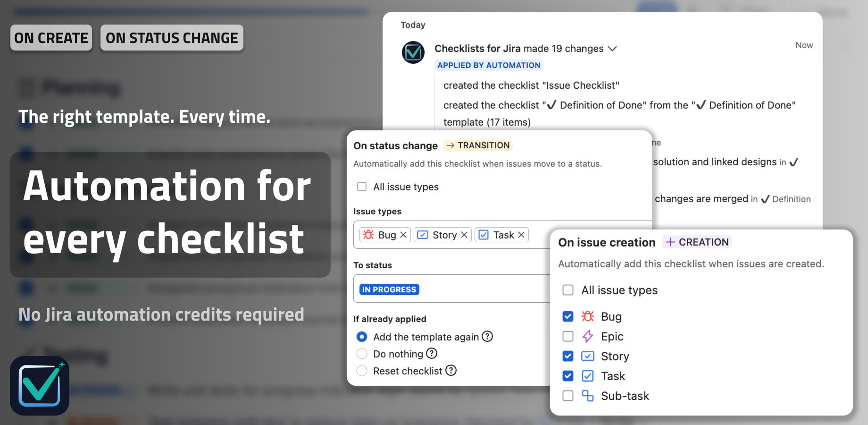The height and width of the screenshot is (425, 868).
Task: Check the Epic checkbox
Action: 568,336
